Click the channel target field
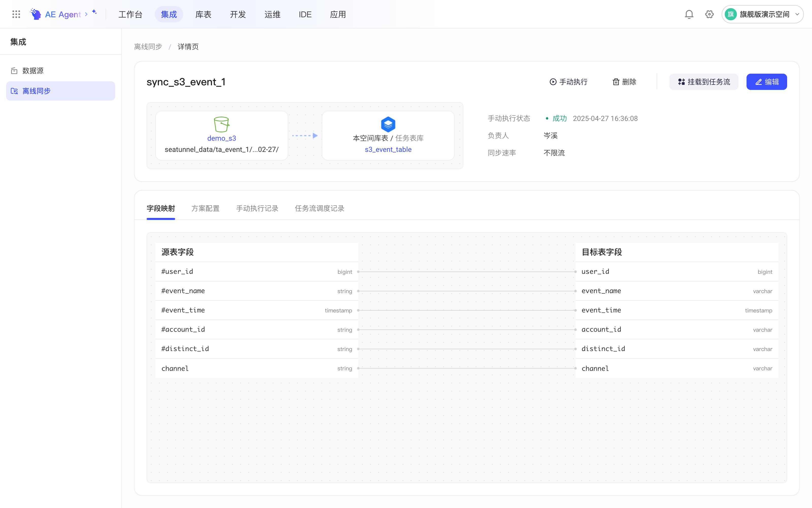Viewport: 812px width, 508px height. pos(677,368)
